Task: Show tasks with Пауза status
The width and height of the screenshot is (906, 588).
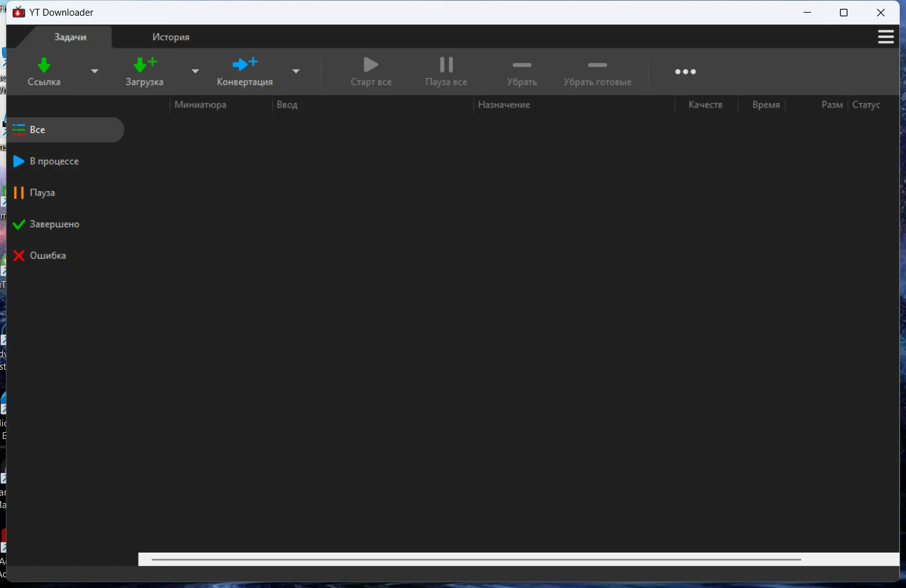Action: click(x=42, y=193)
